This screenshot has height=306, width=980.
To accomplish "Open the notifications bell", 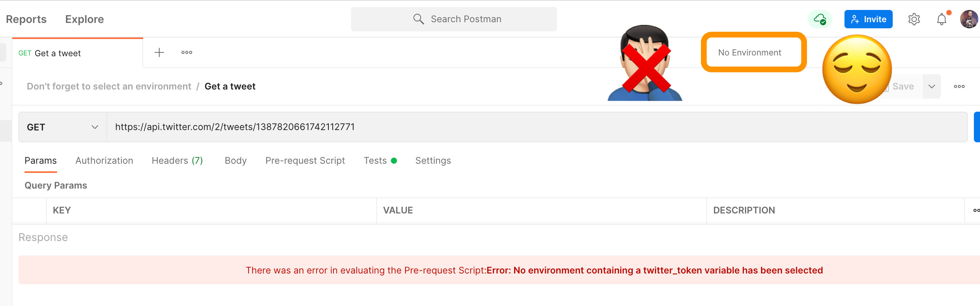I will click(x=941, y=19).
